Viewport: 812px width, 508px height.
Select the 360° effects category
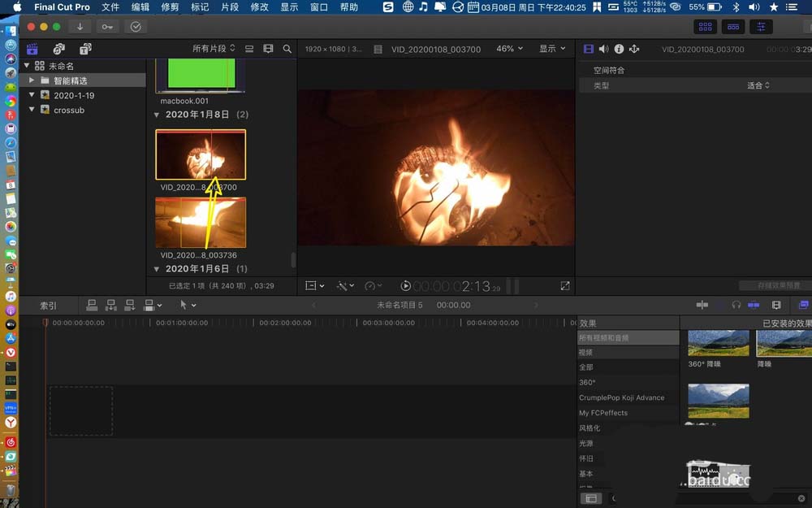(x=628, y=382)
